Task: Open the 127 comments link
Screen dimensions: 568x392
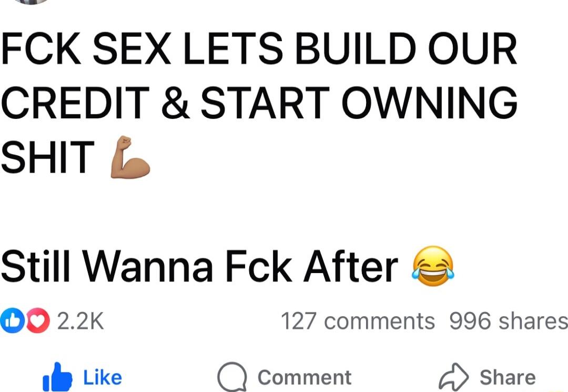Action: [358, 321]
